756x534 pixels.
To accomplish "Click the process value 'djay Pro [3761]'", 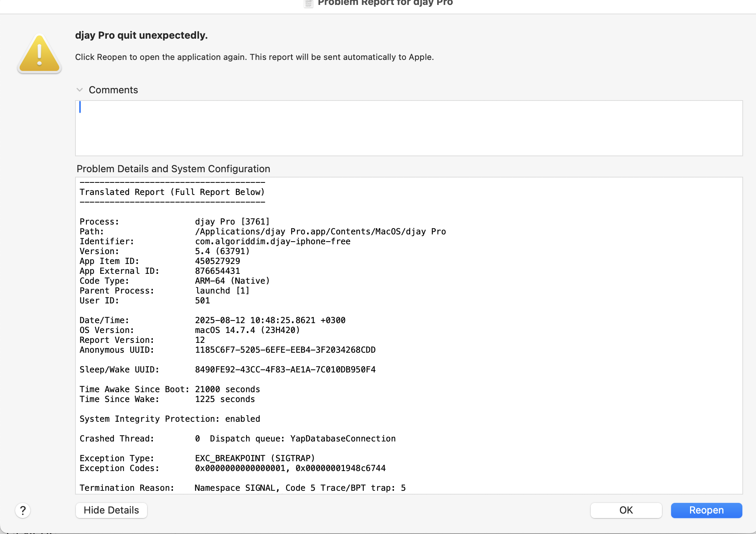I will tap(232, 221).
